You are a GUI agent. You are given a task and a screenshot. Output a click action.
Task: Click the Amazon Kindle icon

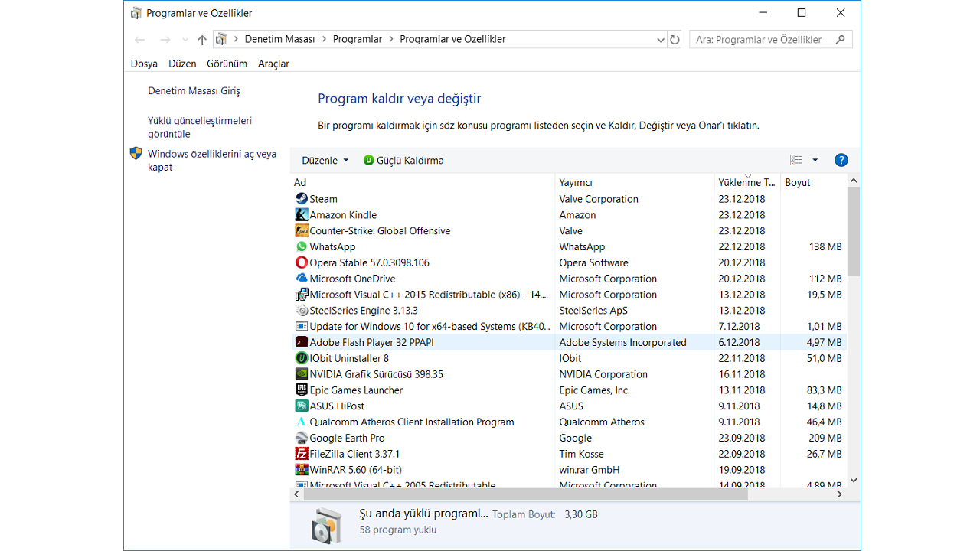pos(302,215)
